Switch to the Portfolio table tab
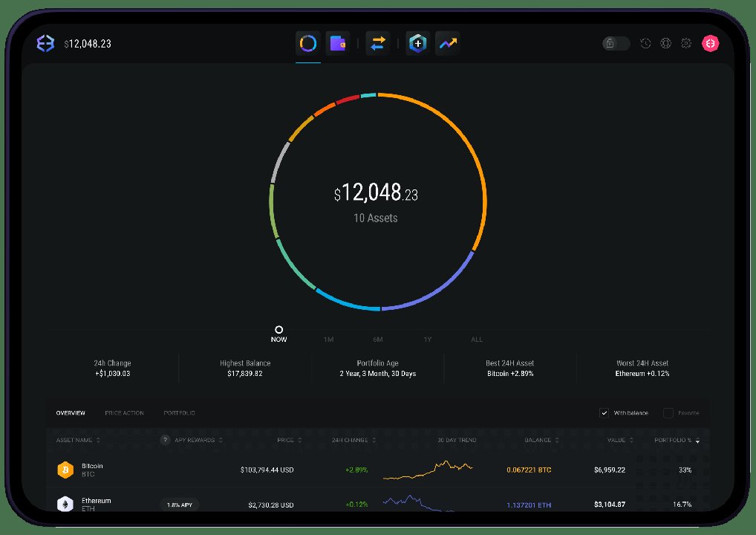Image resolution: width=756 pixels, height=535 pixels. point(179,413)
